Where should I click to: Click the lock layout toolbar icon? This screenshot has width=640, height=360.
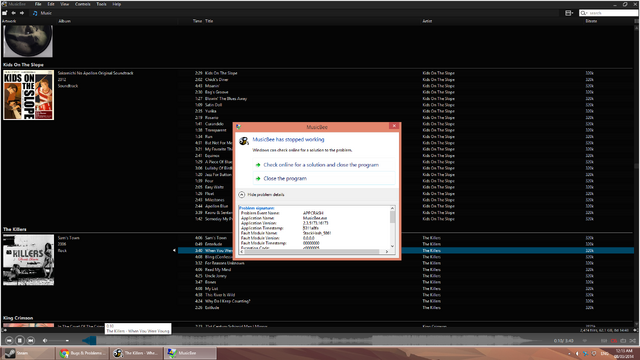[x=4, y=13]
